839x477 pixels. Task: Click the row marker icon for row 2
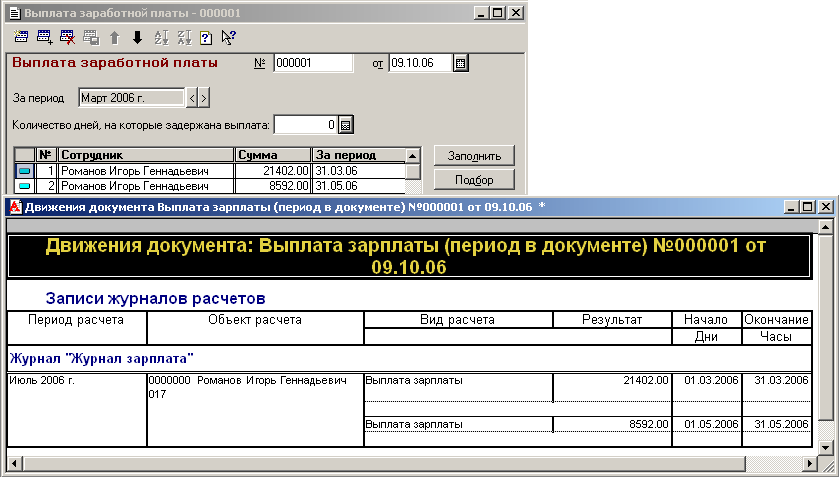(x=25, y=186)
